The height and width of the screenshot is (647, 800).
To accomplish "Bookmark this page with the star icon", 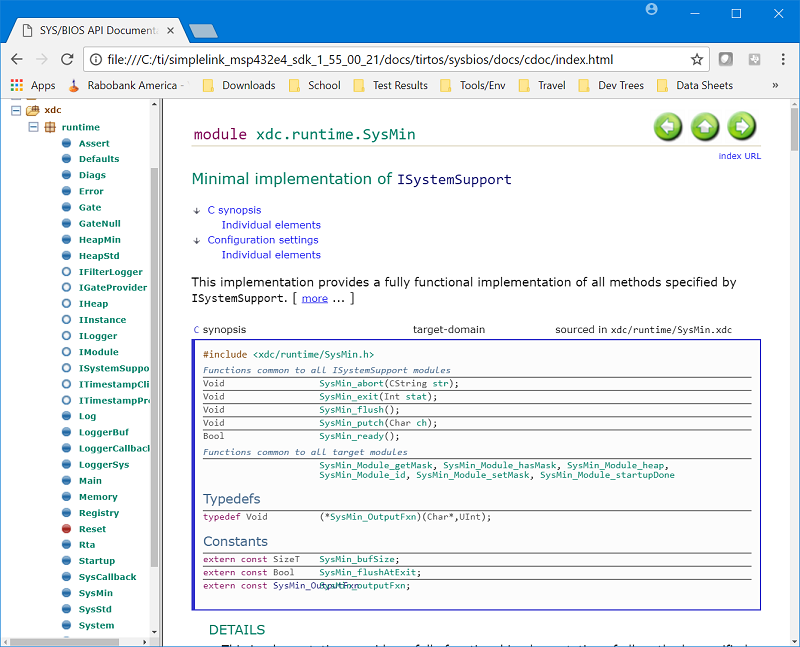I will tap(696, 59).
